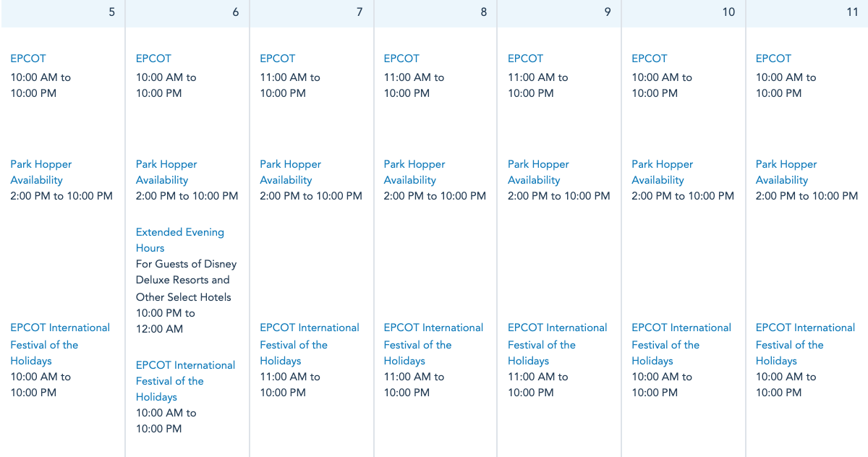The image size is (868, 457).
Task: Open the EPCOT link on day 5
Action: (x=28, y=59)
